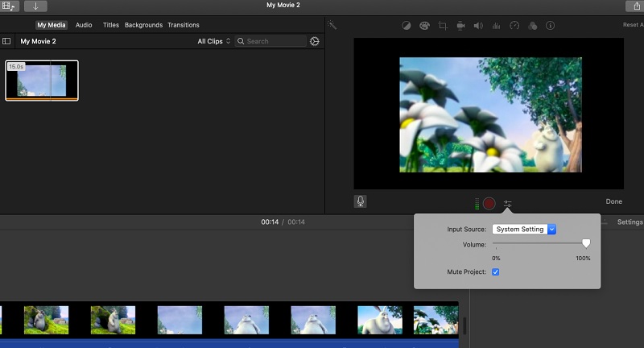Open the Input Source dropdown
The image size is (644, 348).
click(524, 230)
